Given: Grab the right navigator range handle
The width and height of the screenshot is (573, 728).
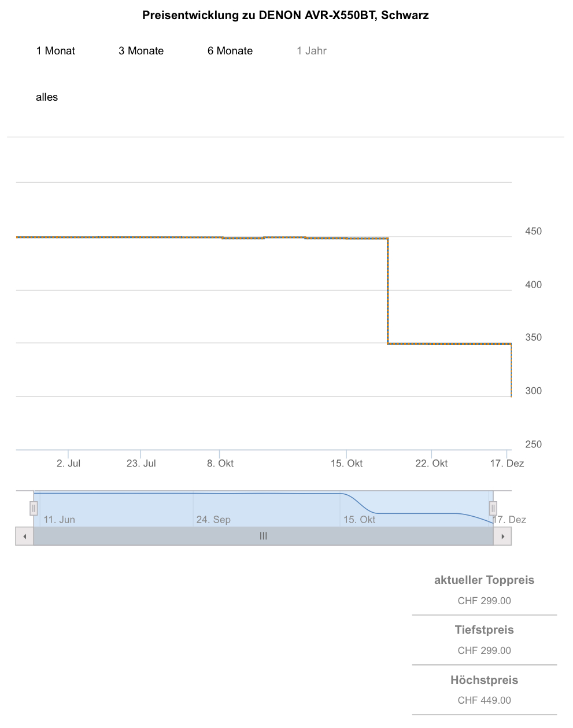Looking at the screenshot, I should (x=493, y=508).
